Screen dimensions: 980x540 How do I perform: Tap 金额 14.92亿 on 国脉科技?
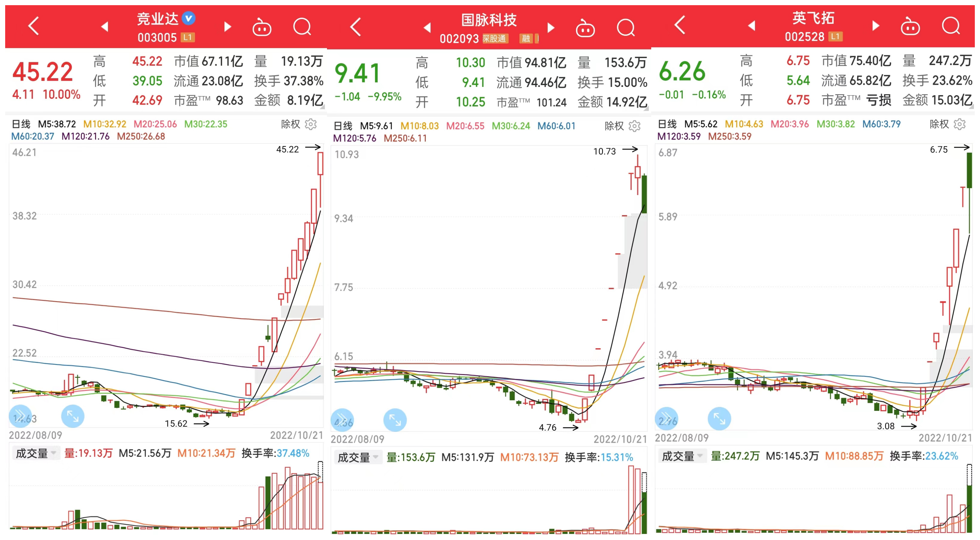tap(612, 101)
